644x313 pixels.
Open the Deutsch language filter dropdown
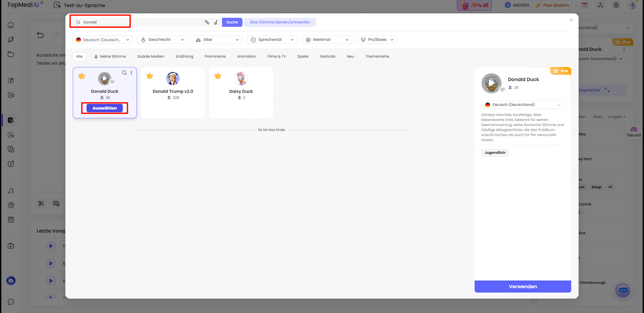[103, 40]
